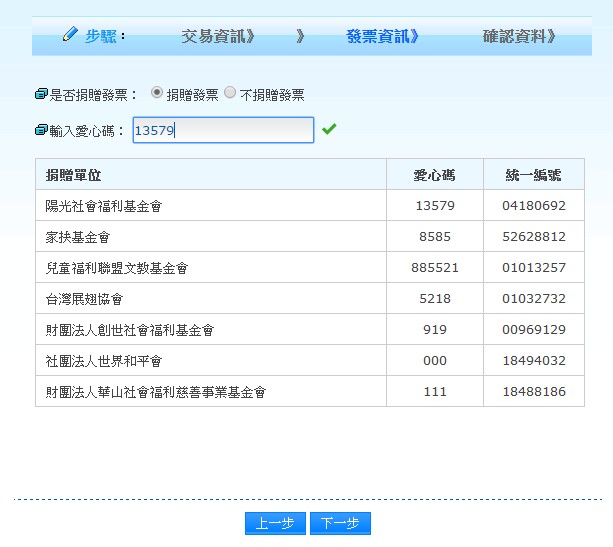The width and height of the screenshot is (613, 547).
Task: Click the green checkmark validation icon
Action: [x=329, y=129]
